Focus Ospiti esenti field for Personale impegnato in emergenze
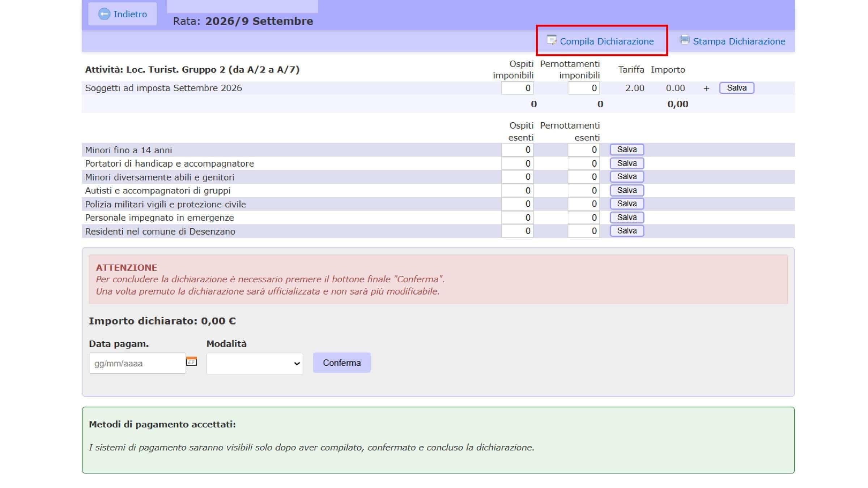Image resolution: width=868 pixels, height=488 pixels. click(517, 218)
